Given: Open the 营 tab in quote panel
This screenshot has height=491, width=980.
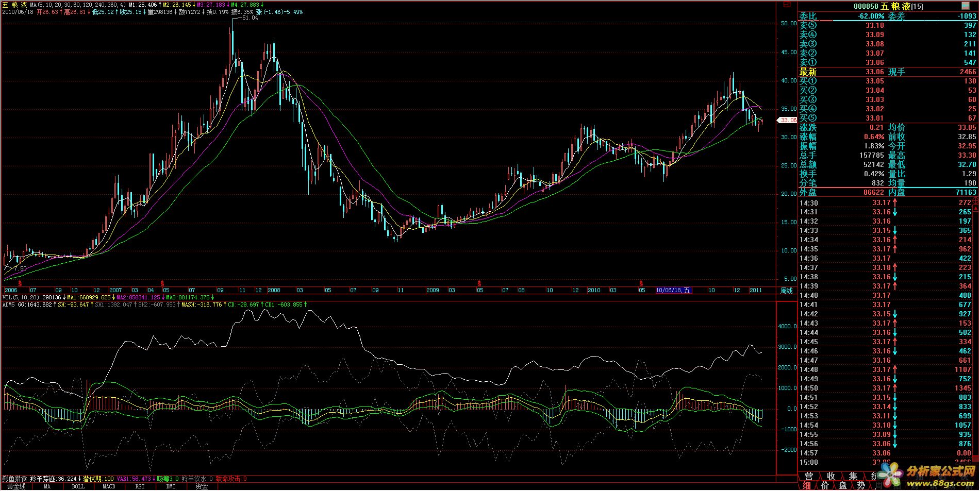Looking at the screenshot, I should tap(809, 476).
